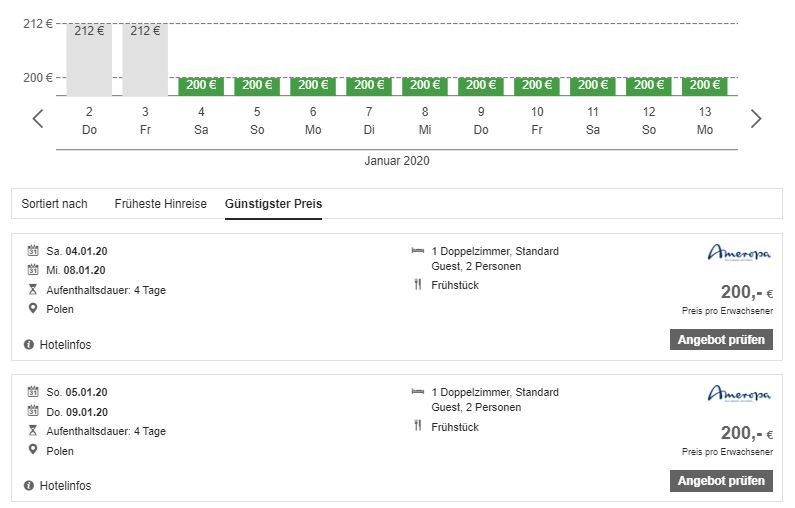Choose the green 200 € bar for Monday 13
Screen dimensions: 795x508
[x=705, y=86]
